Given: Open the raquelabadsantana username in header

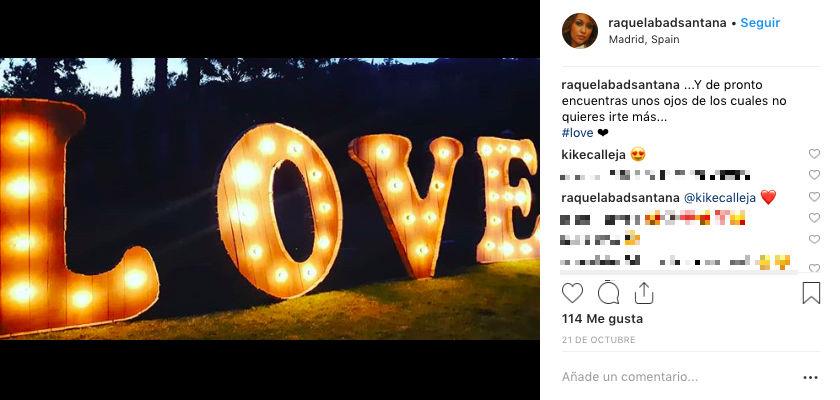Looking at the screenshot, I should 667,23.
